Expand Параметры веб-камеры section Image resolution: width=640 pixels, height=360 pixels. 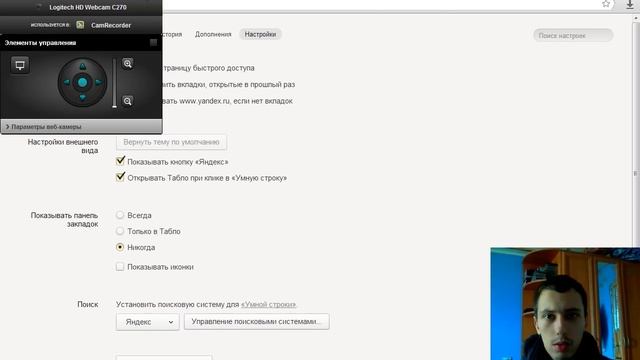[81, 127]
